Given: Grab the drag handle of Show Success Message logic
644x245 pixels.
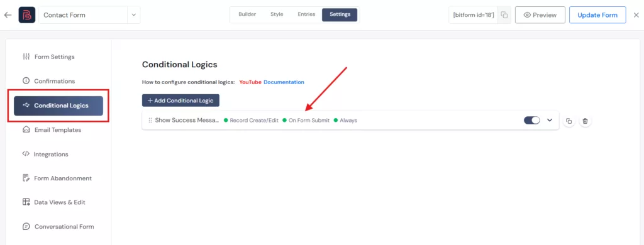Looking at the screenshot, I should coord(150,121).
